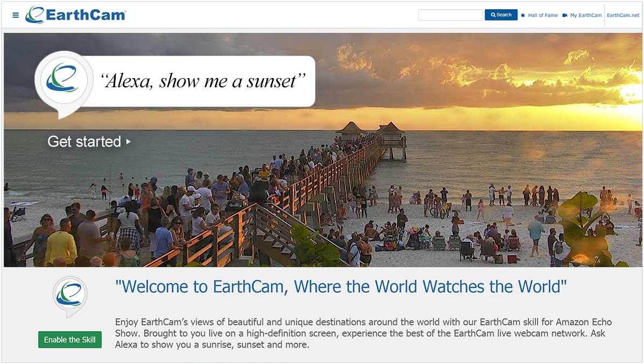Screen dimensions: 644x364
Task: Open the hamburger navigation menu
Action: 16,15
